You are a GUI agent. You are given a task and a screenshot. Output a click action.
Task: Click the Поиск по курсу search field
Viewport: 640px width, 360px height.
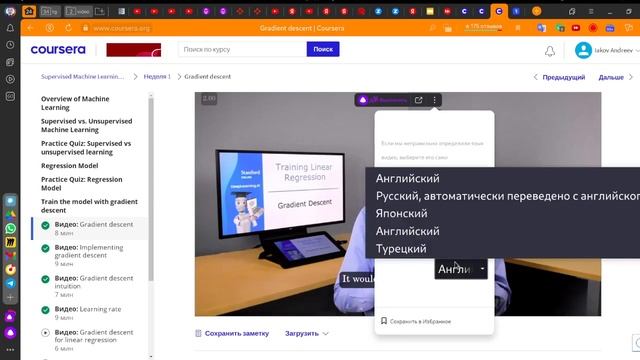(242, 49)
